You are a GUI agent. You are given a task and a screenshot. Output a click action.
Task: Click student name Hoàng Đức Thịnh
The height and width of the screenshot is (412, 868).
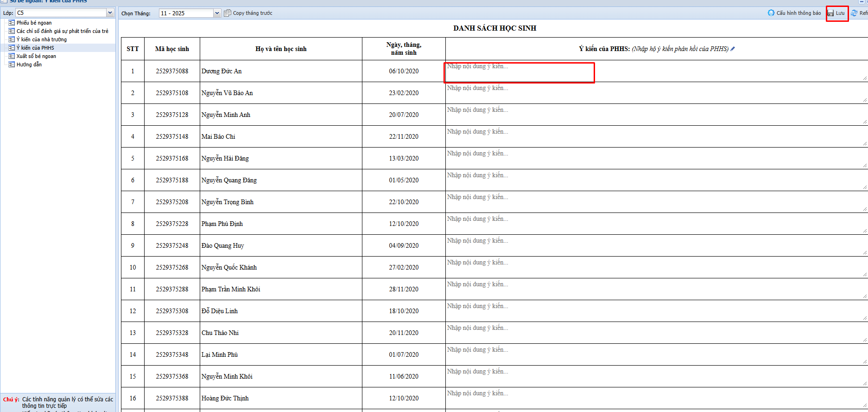click(x=225, y=398)
